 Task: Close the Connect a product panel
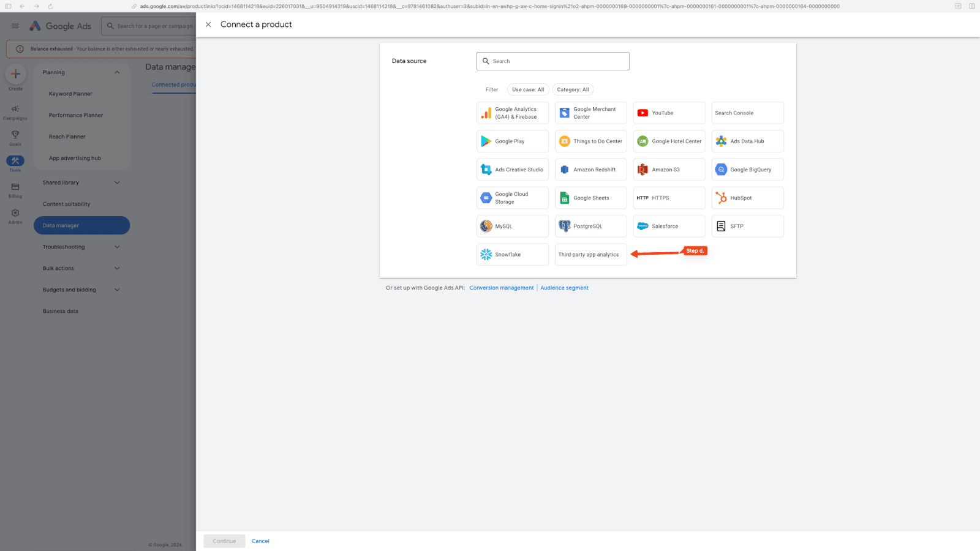pos(208,24)
